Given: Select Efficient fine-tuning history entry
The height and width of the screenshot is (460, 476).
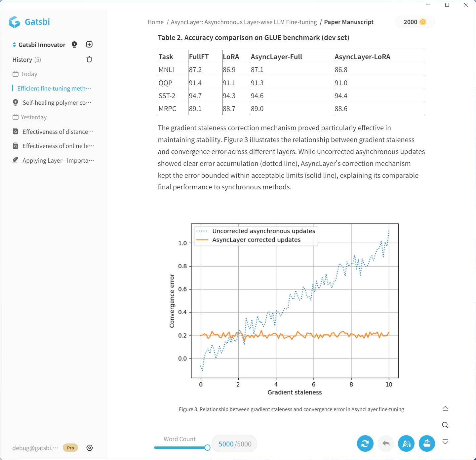Looking at the screenshot, I should [x=54, y=88].
